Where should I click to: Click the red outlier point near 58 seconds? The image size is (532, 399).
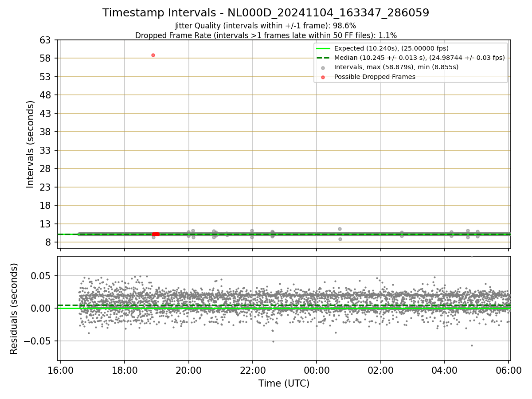[x=153, y=55]
